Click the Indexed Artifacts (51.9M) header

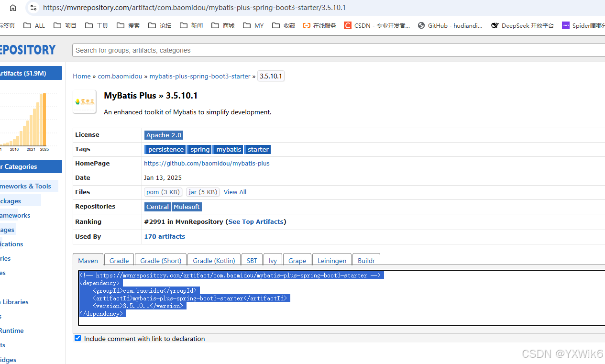[31, 73]
